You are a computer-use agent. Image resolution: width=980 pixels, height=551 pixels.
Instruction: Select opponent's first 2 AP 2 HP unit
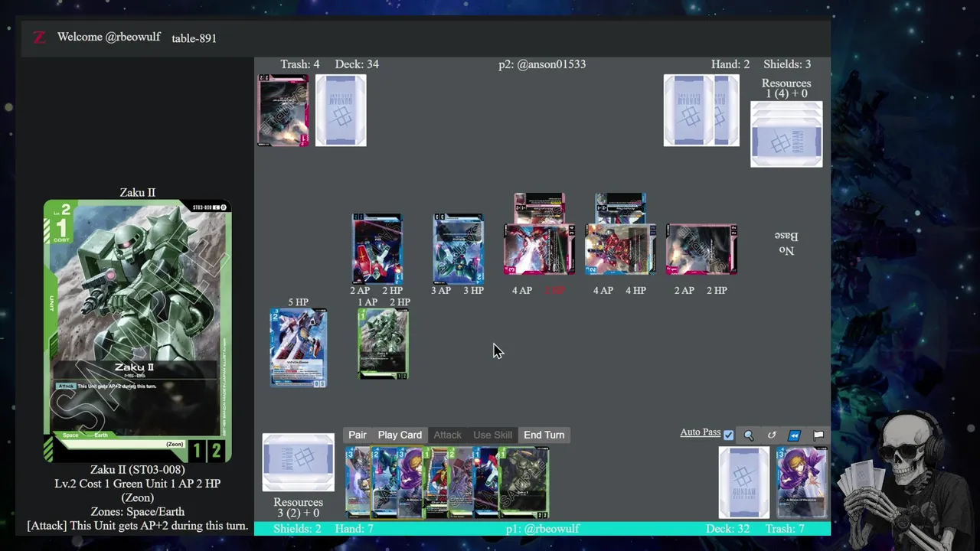(x=377, y=249)
